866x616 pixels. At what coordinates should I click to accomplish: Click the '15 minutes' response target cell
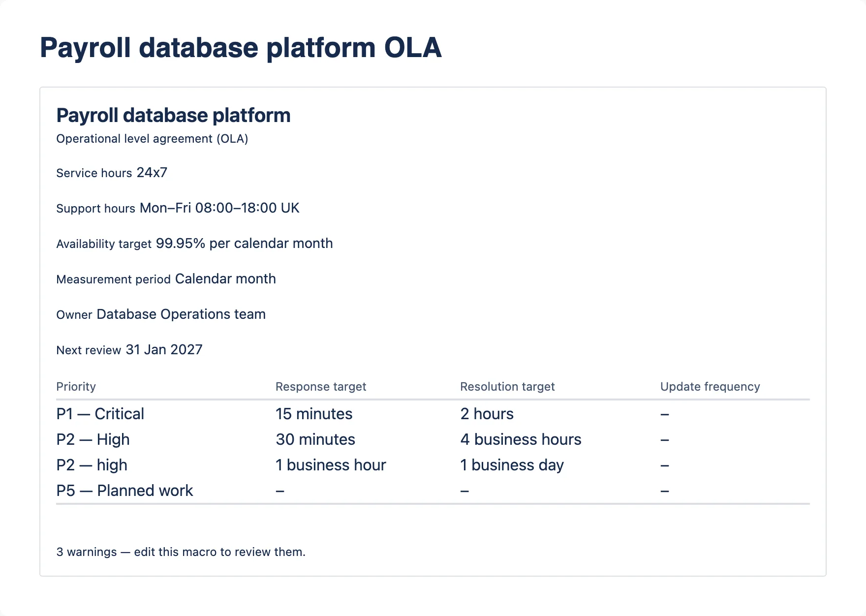click(x=314, y=414)
